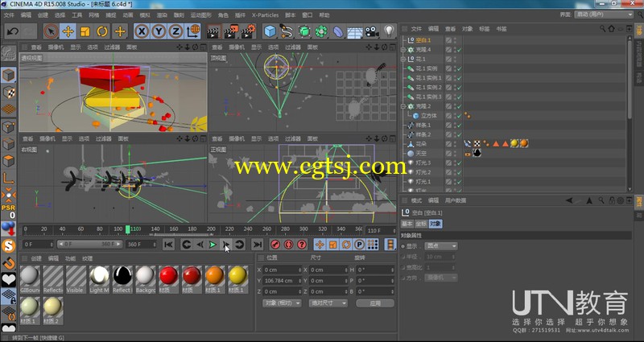Enable the orange S snapping icon
The image size is (644, 342).
[x=9, y=246]
